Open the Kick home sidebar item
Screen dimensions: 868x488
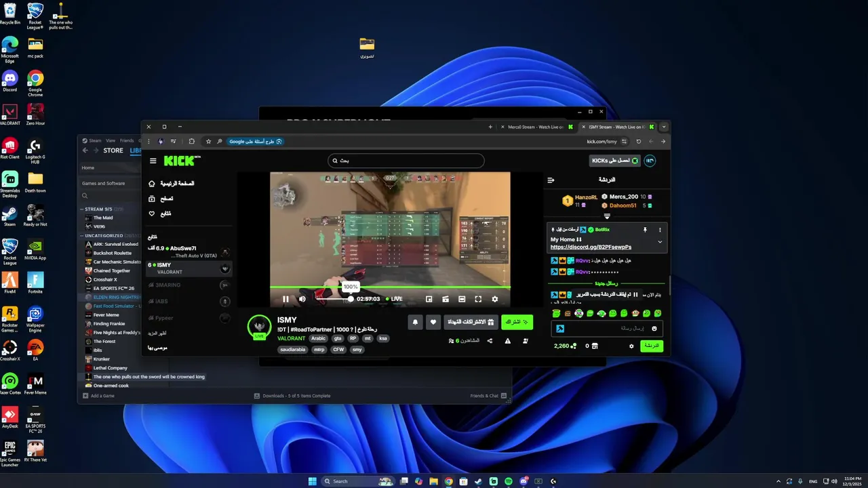click(x=172, y=184)
